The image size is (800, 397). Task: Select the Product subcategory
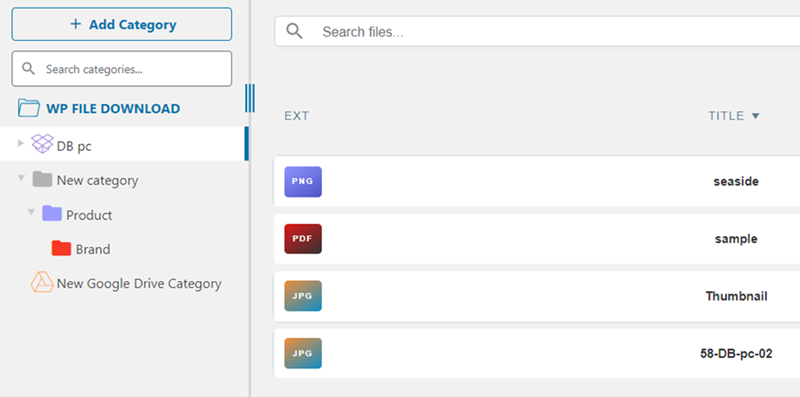tap(89, 215)
